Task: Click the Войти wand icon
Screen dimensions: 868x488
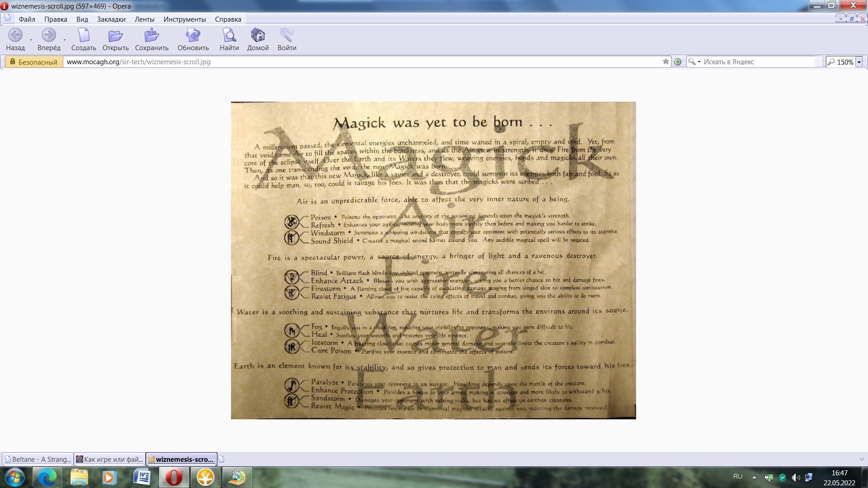Action: click(x=287, y=35)
